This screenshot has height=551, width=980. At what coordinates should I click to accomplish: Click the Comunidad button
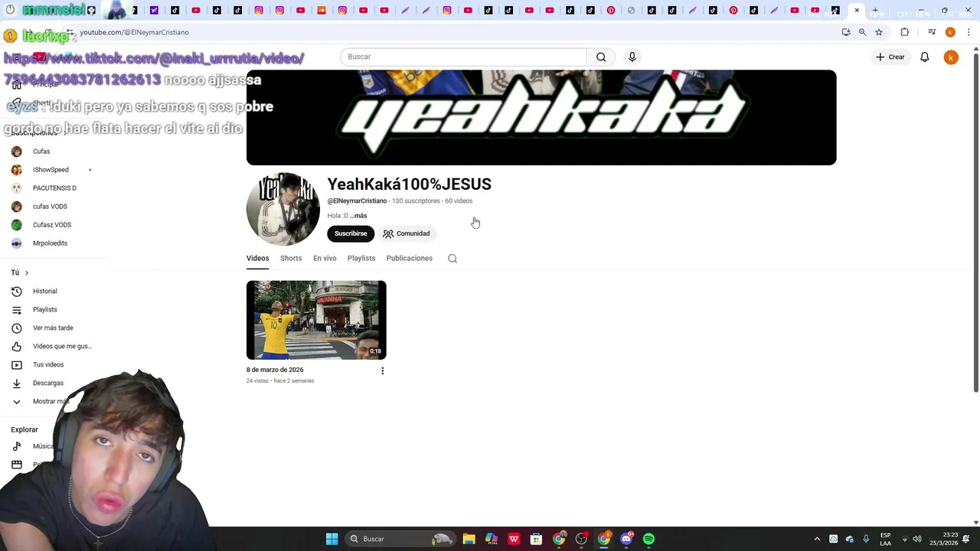point(407,233)
